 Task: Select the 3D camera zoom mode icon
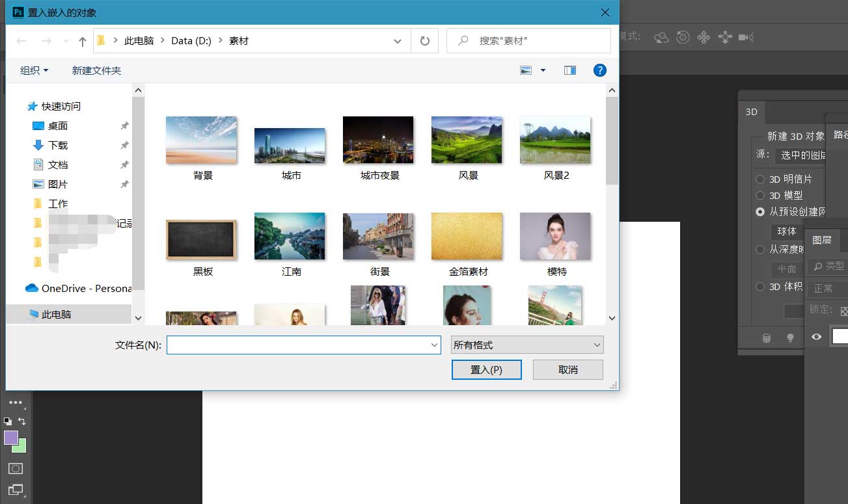(x=746, y=37)
